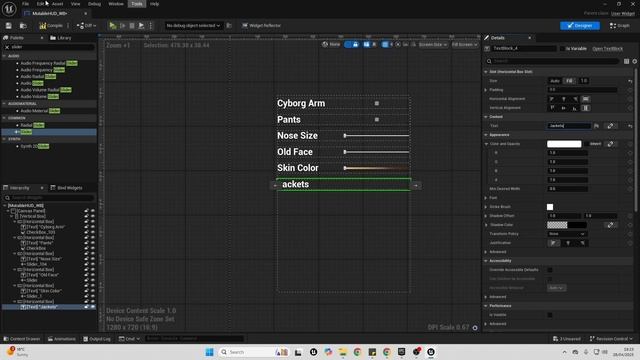
Task: Open the Diff dropdown
Action: (87, 26)
